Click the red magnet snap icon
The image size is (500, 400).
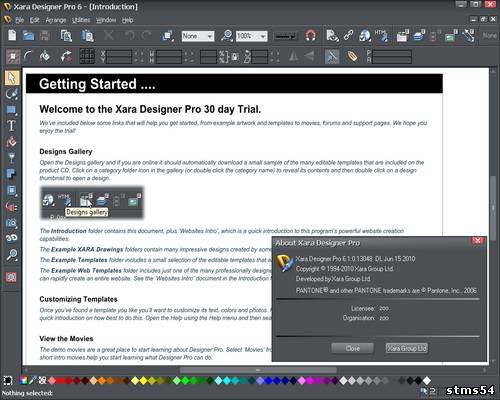click(x=311, y=35)
